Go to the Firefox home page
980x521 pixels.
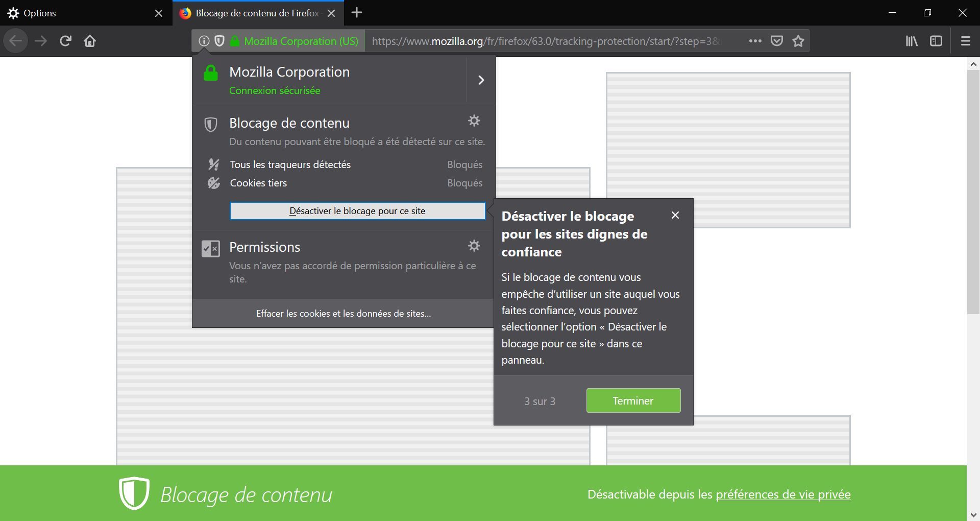[x=90, y=41]
